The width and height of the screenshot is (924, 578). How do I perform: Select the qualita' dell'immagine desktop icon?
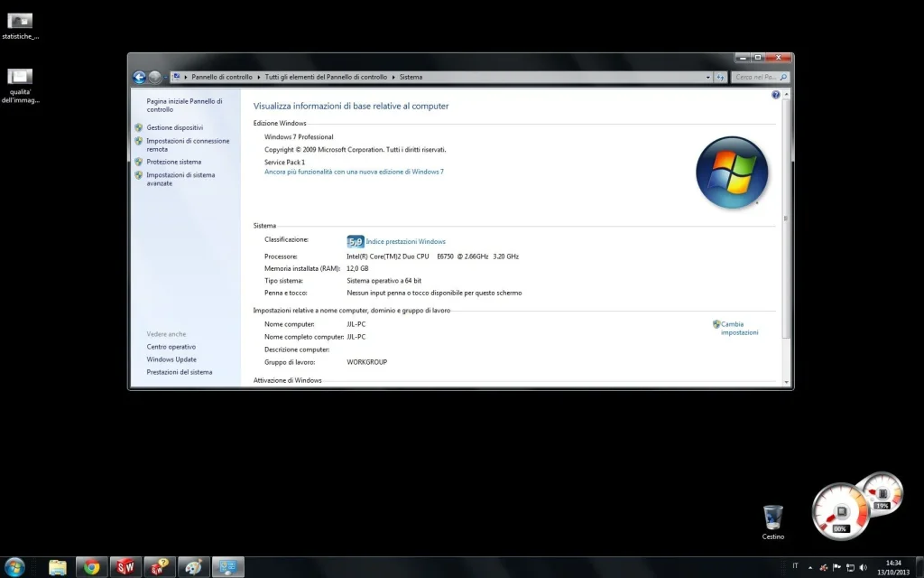[20, 86]
